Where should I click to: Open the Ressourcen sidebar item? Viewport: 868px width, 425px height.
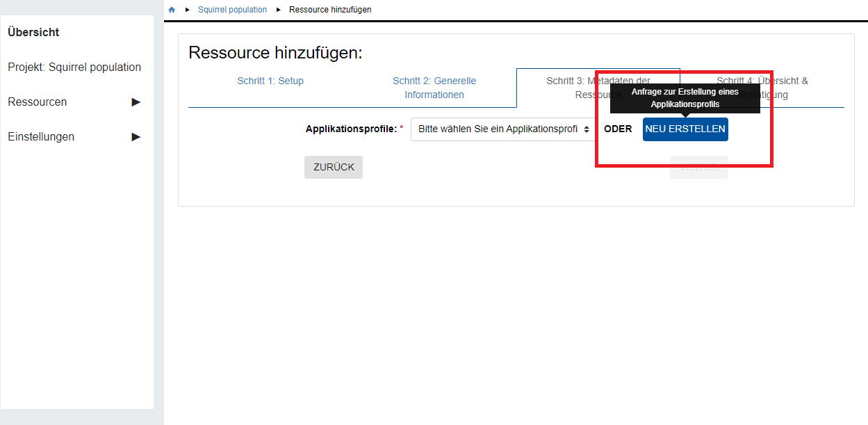[x=38, y=102]
